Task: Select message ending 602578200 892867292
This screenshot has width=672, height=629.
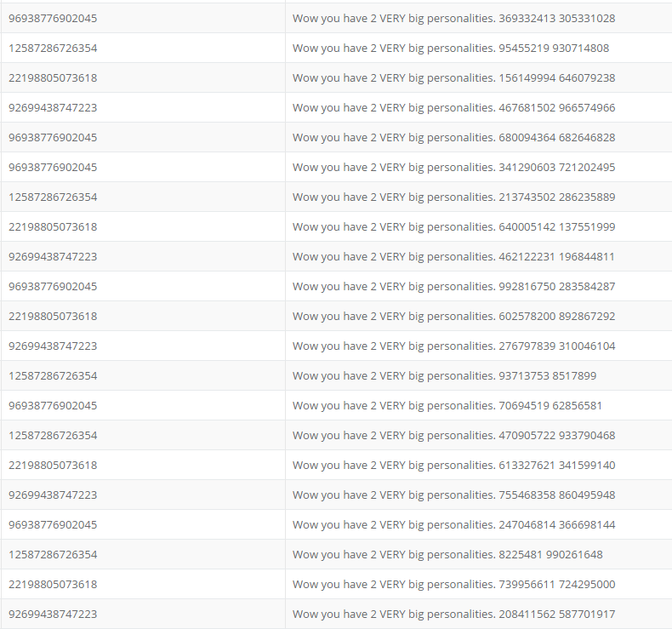Action: click(454, 317)
